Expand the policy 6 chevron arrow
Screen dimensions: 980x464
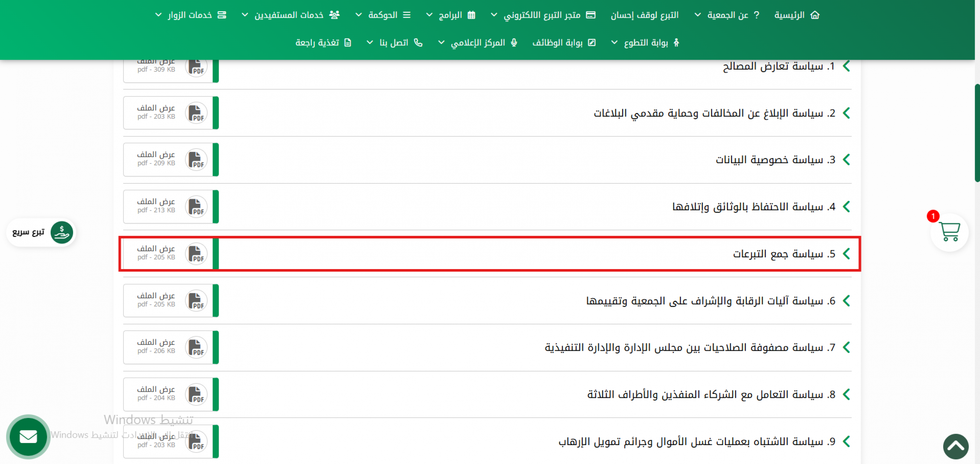(x=846, y=301)
